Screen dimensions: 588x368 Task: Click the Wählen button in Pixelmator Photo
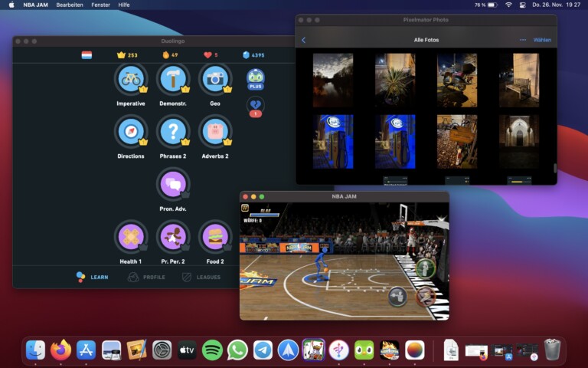[542, 40]
